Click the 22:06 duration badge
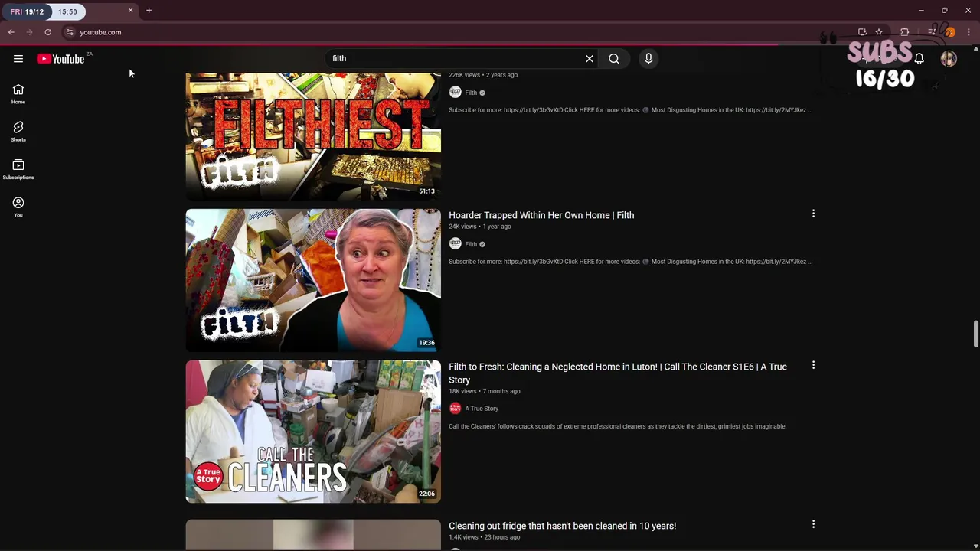 [x=426, y=494]
